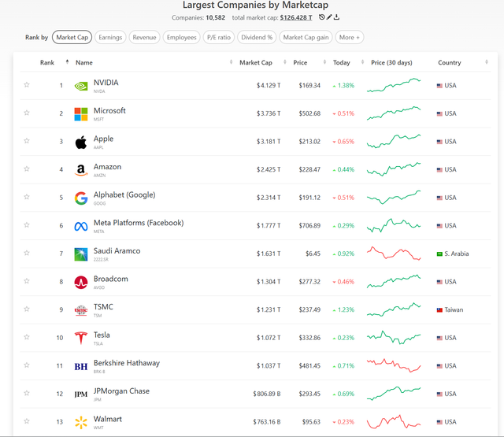The width and height of the screenshot is (504, 437).
Task: Click the download icon near total market cap
Action: [336, 17]
